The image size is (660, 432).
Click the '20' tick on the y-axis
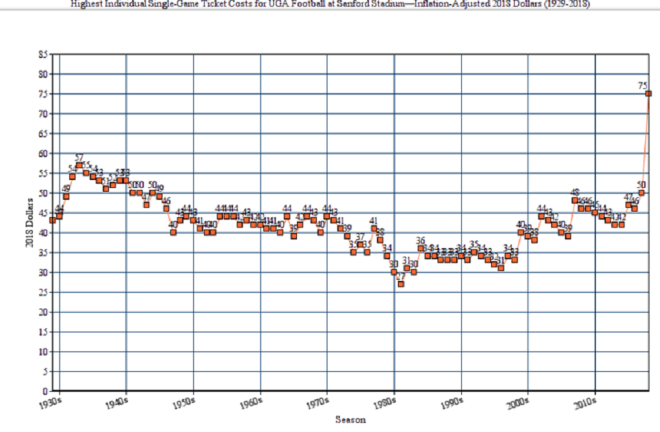coord(43,312)
